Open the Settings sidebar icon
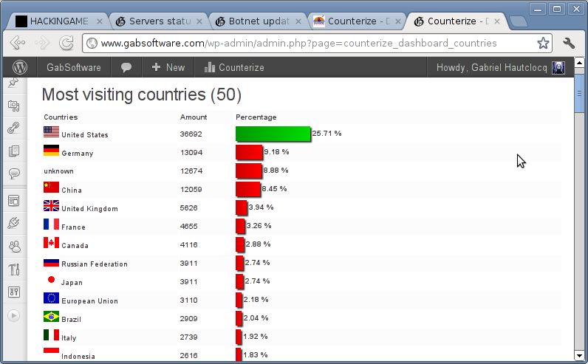This screenshot has height=364, width=588. 13,292
